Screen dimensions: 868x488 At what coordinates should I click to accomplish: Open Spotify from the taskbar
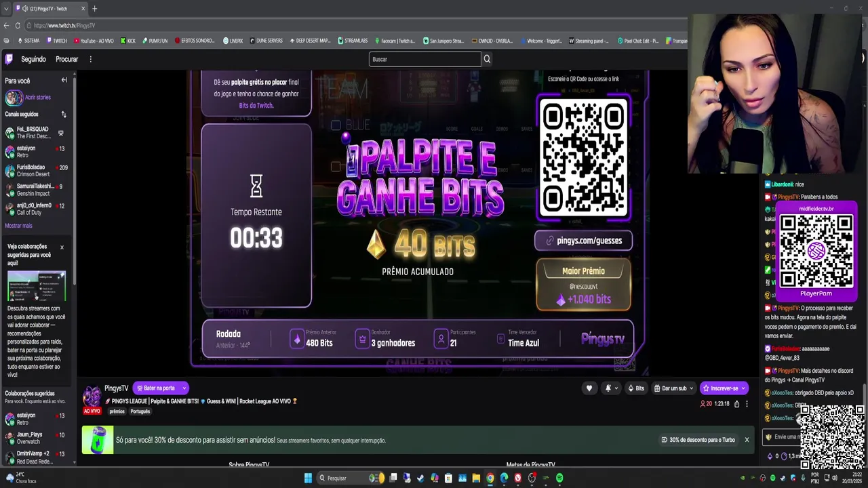point(559,478)
